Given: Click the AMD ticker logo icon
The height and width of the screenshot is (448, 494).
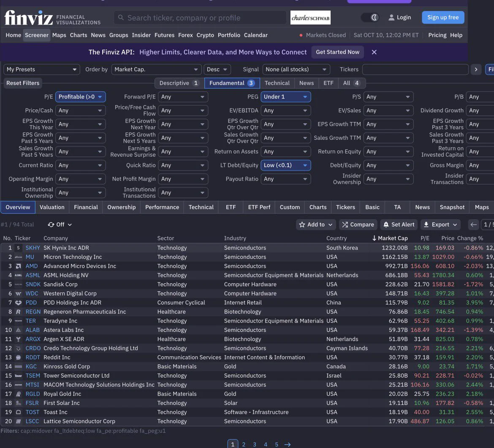Looking at the screenshot, I should coord(19,266).
